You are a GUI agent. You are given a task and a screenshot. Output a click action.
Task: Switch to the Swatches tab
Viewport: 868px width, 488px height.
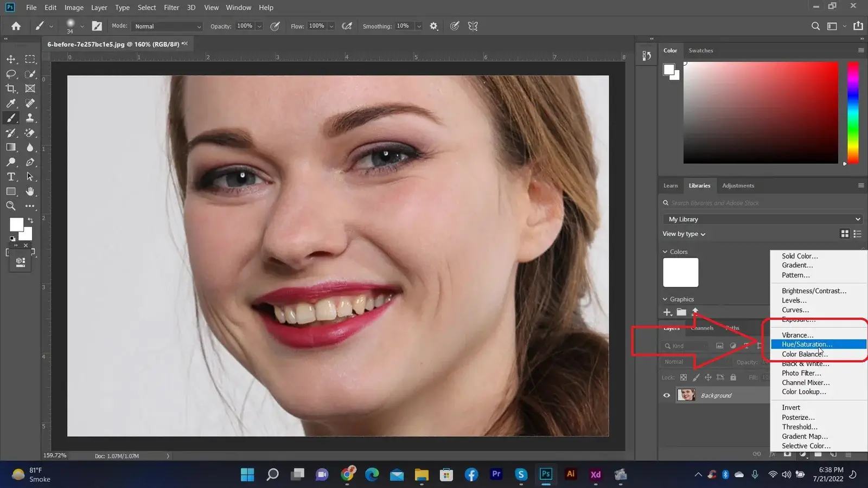point(700,50)
